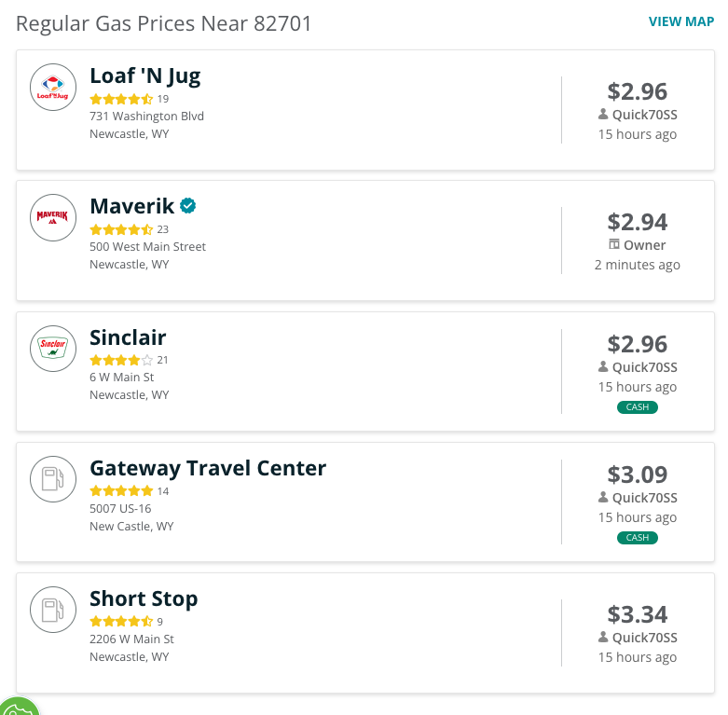
Task: Click the Owner icon under Maverik's price
Action: pyautogui.click(x=613, y=244)
